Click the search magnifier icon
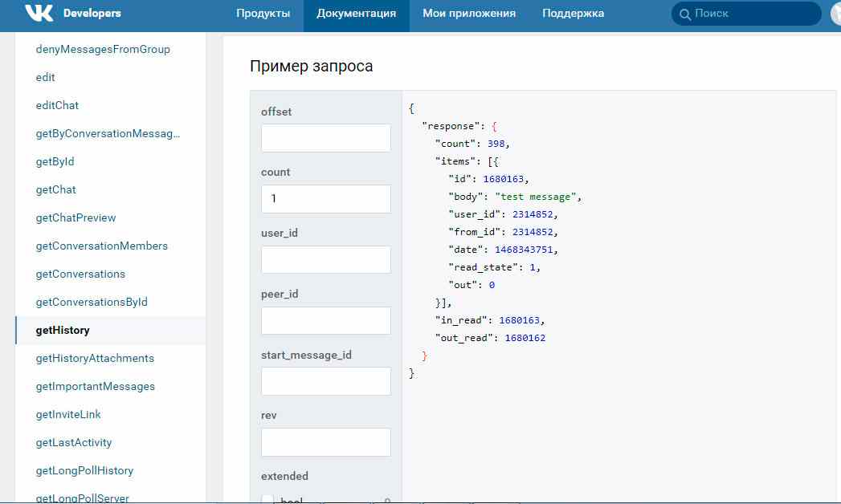 click(x=685, y=14)
